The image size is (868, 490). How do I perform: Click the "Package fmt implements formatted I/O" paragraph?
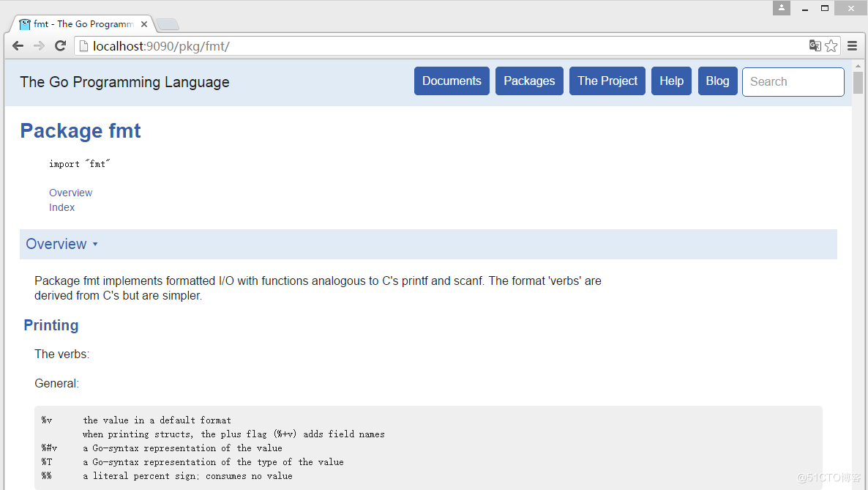point(318,289)
